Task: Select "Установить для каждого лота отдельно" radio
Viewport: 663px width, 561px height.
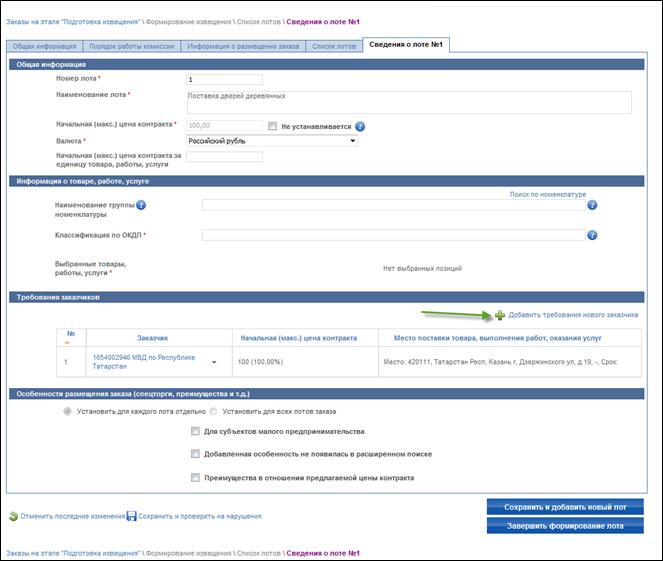Action: [x=67, y=411]
